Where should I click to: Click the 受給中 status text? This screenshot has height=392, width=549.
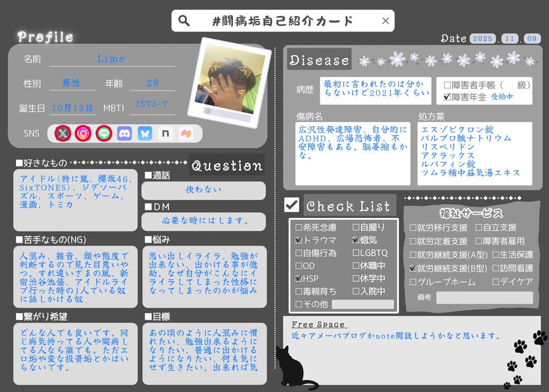502,97
